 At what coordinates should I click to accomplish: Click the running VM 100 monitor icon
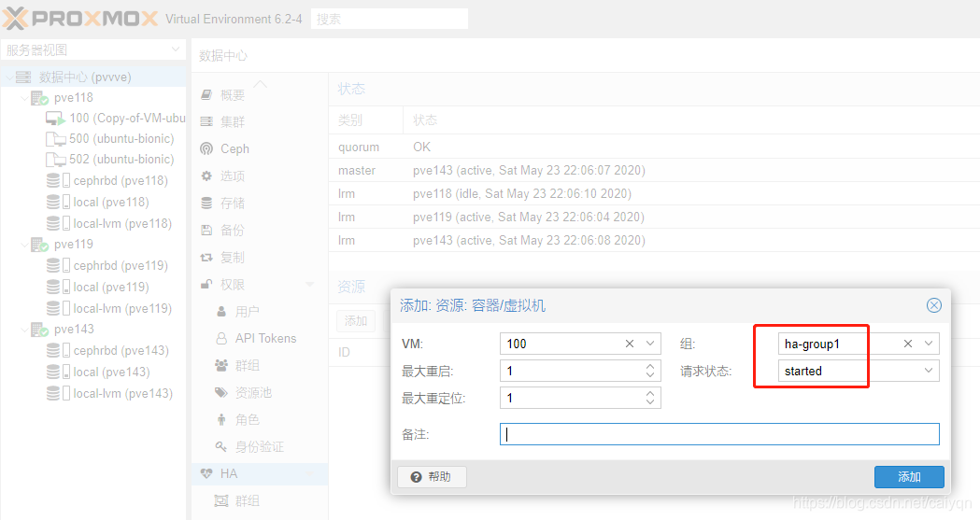coord(56,119)
